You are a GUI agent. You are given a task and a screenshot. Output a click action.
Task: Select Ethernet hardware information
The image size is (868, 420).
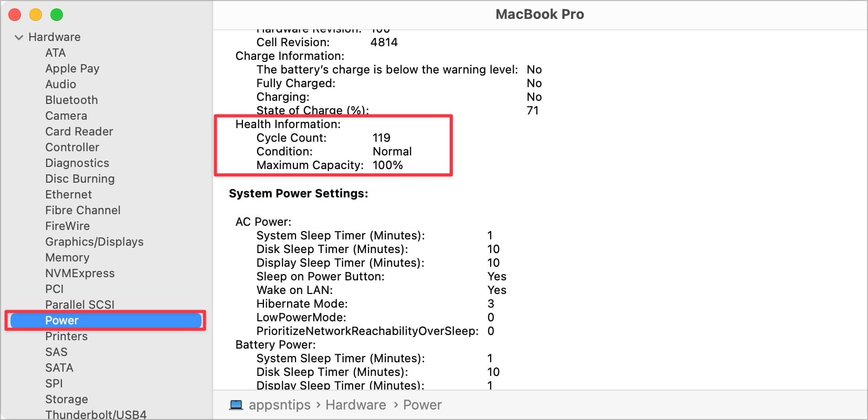(68, 194)
